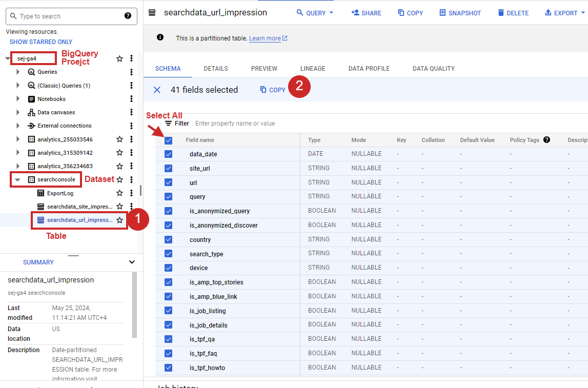Take a snapshot of the table
Image resolution: width=588 pixels, height=388 pixels.
pos(460,12)
